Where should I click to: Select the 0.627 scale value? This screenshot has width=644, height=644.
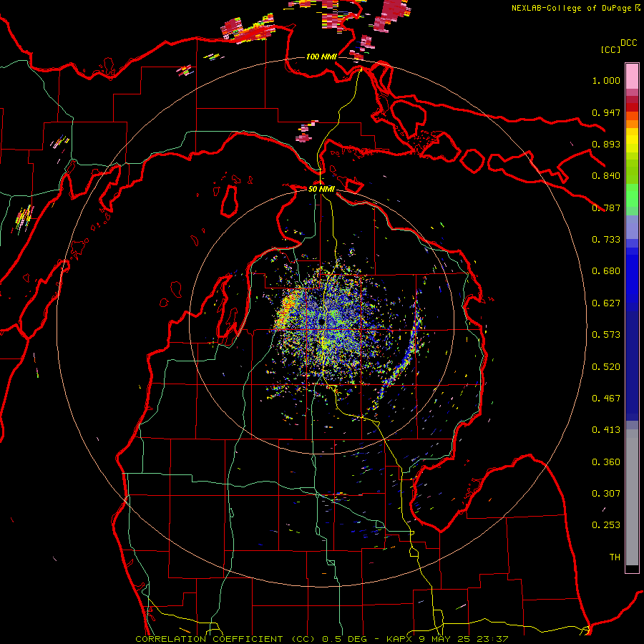click(x=606, y=303)
